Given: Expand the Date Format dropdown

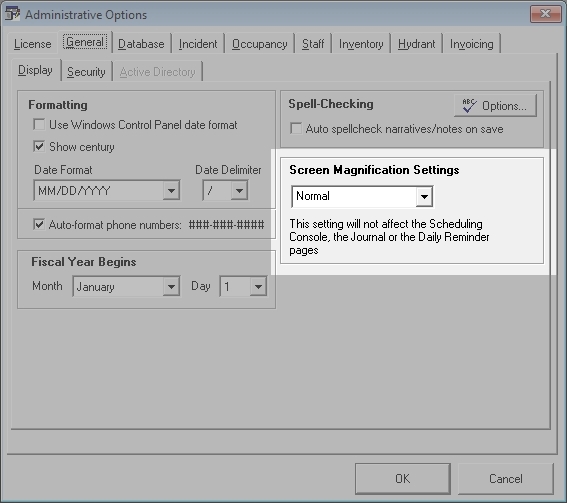Looking at the screenshot, I should [171, 190].
